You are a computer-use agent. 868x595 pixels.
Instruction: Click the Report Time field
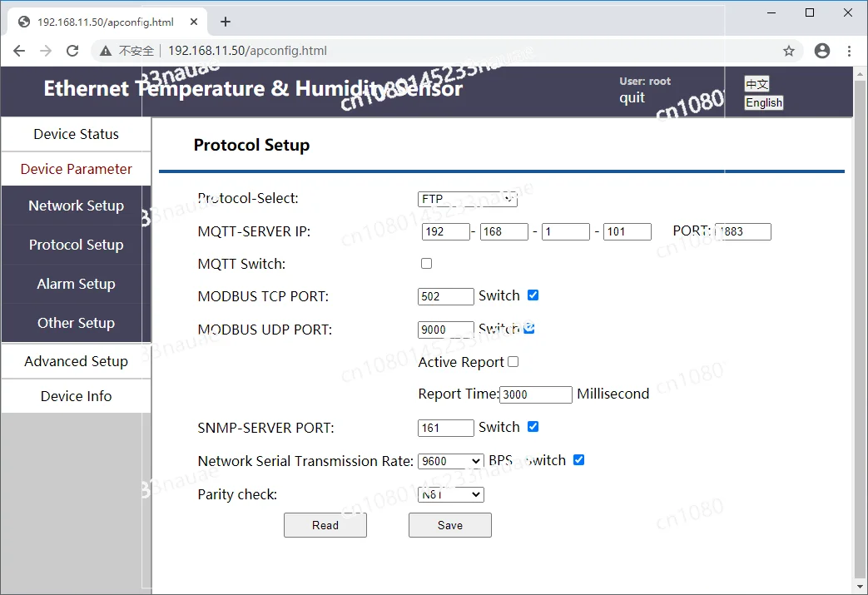point(535,394)
